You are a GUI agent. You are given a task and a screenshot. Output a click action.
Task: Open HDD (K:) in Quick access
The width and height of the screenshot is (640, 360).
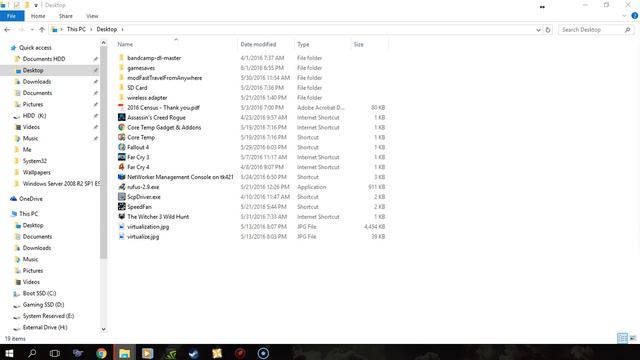pos(34,116)
